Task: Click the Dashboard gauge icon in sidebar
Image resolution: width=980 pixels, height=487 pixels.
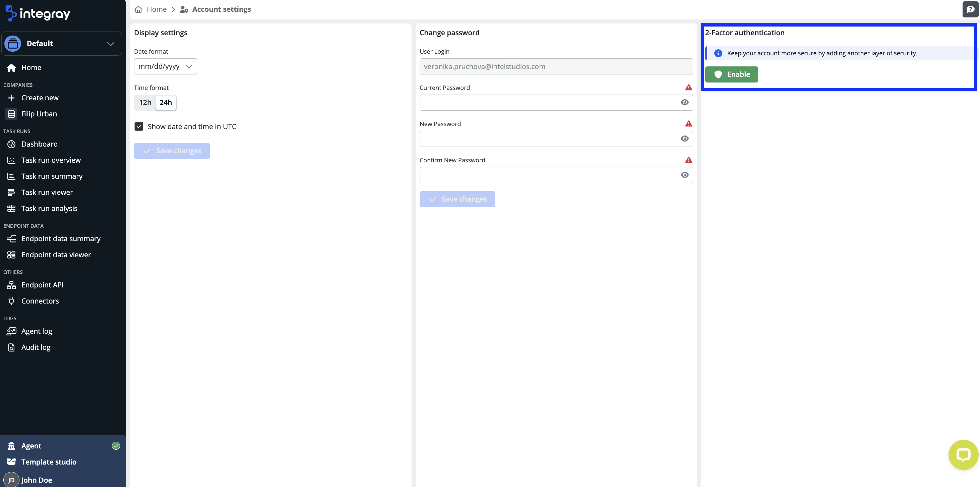Action: [x=11, y=144]
